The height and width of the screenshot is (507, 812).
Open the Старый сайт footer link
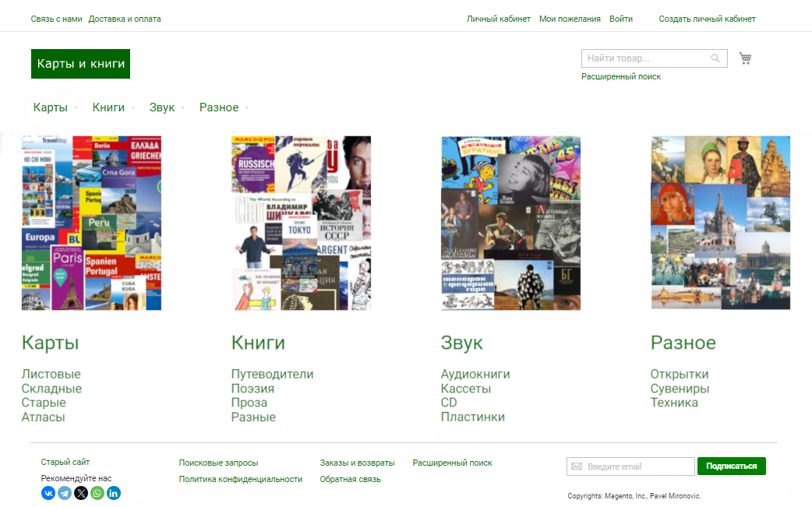pos(65,462)
